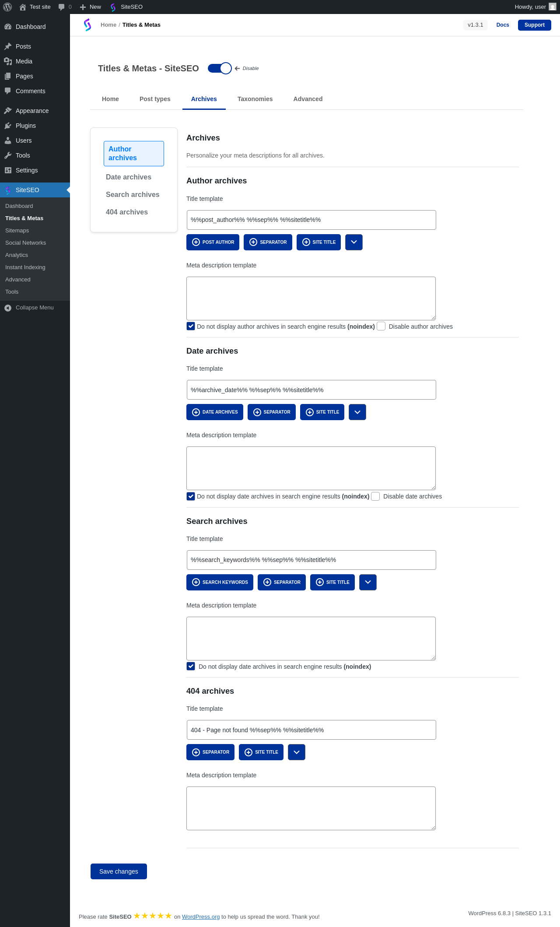
Task: Click the Posts pushpin icon
Action: point(8,46)
